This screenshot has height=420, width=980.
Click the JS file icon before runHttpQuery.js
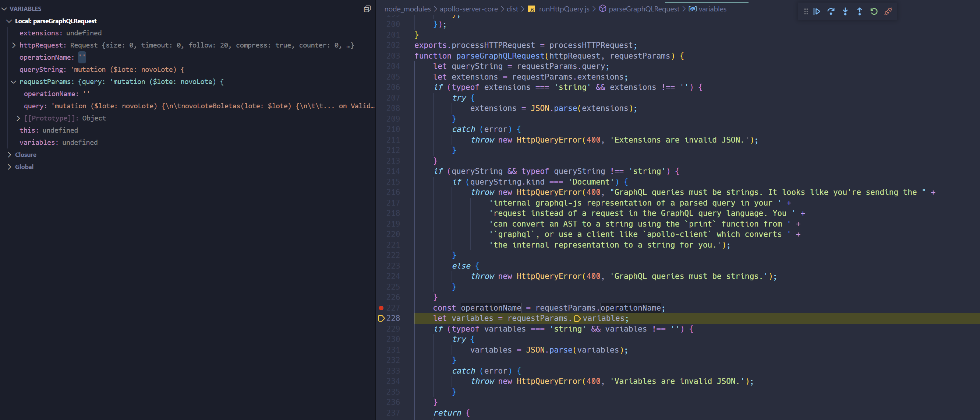click(x=531, y=9)
